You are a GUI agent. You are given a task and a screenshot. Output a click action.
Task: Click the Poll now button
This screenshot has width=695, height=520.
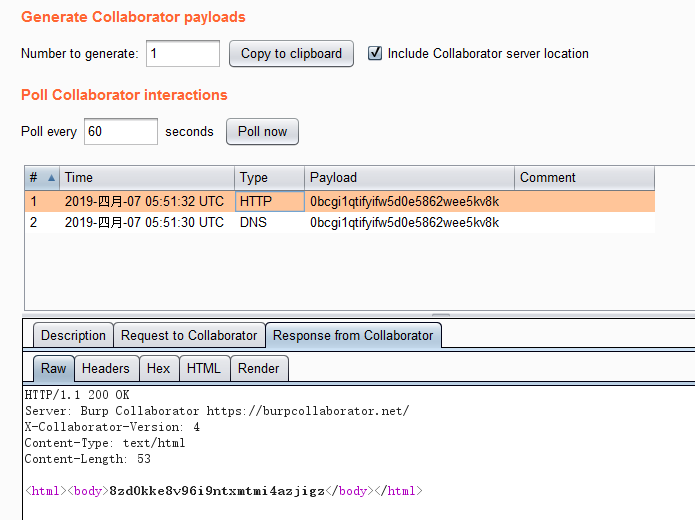(x=262, y=132)
